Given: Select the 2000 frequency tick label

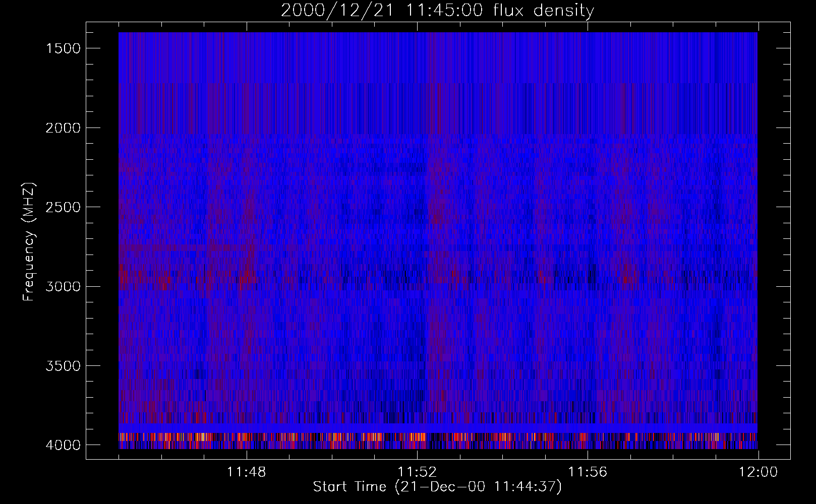Looking at the screenshot, I should [x=63, y=128].
